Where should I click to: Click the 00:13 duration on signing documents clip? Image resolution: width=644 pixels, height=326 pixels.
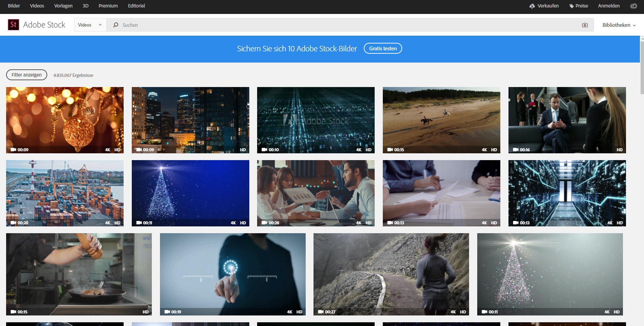pyautogui.click(x=399, y=223)
